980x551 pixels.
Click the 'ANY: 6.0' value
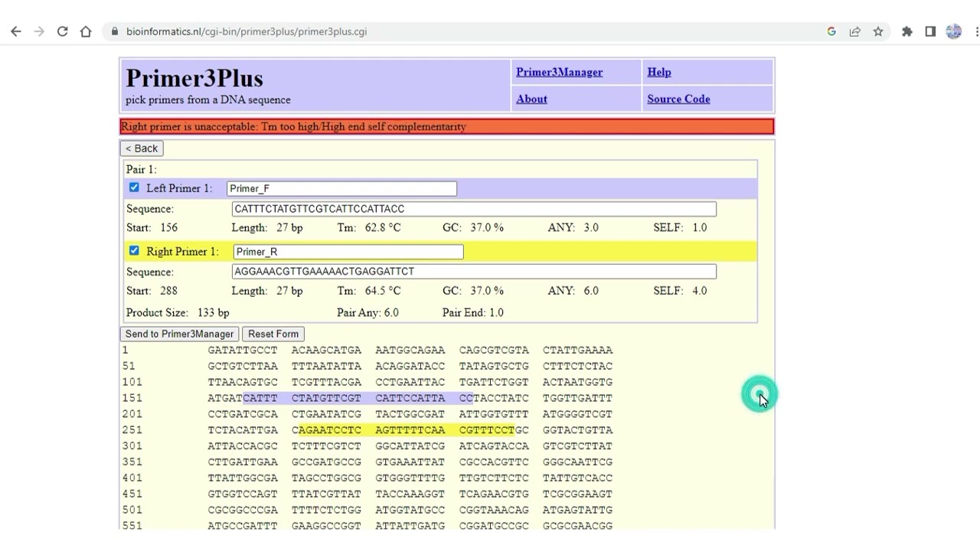click(573, 291)
